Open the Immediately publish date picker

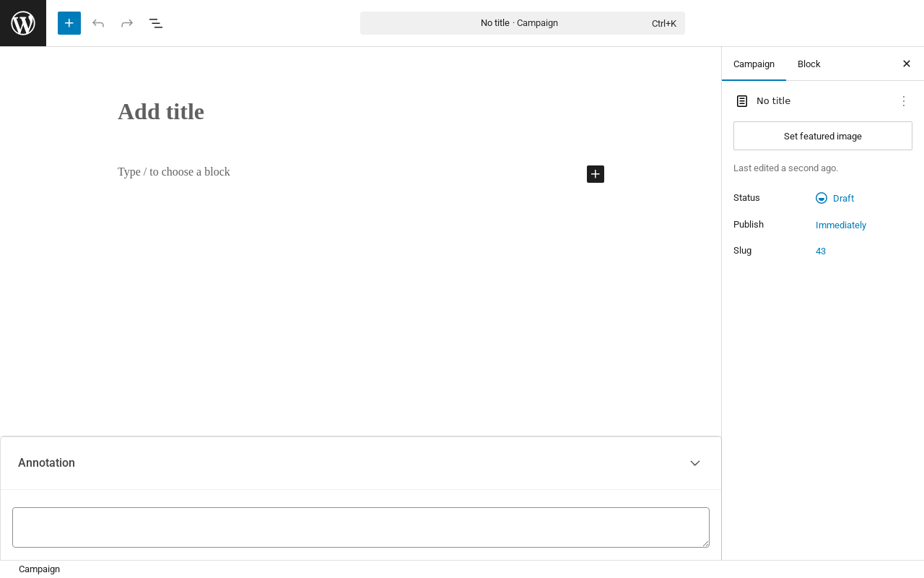[841, 225]
